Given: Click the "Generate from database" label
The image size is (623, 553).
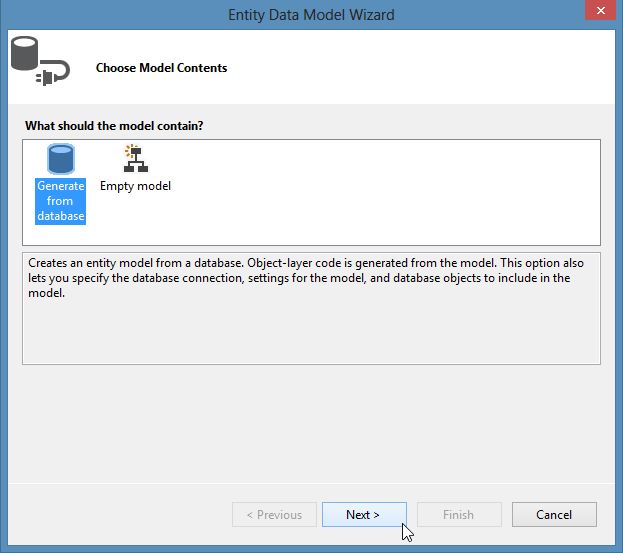Looking at the screenshot, I should 60,201.
